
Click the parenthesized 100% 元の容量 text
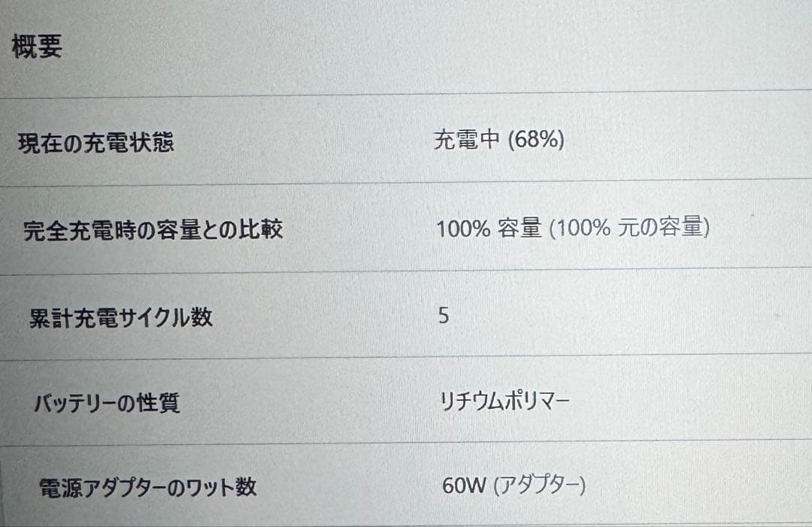(630, 228)
